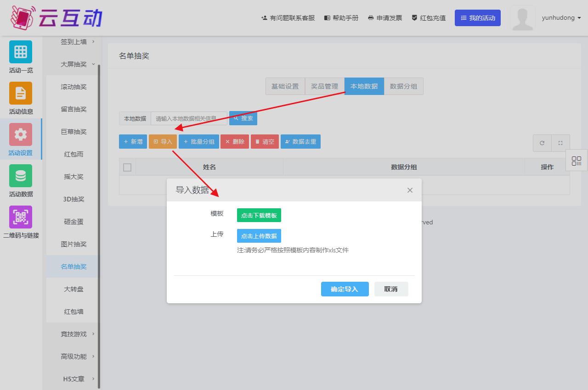Click the 点击下载模板 button
Image resolution: width=588 pixels, height=390 pixels.
click(x=259, y=215)
